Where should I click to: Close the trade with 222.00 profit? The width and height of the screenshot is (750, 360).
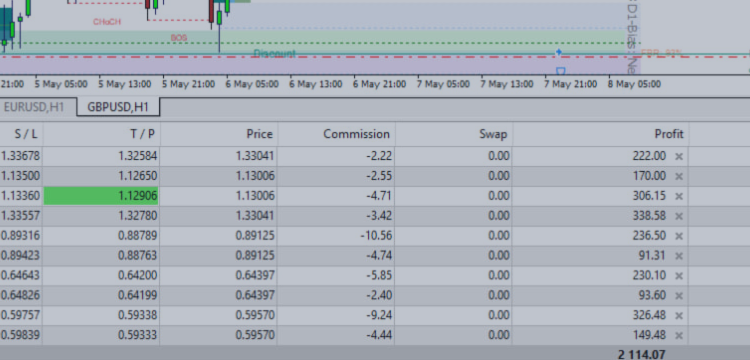tap(679, 156)
